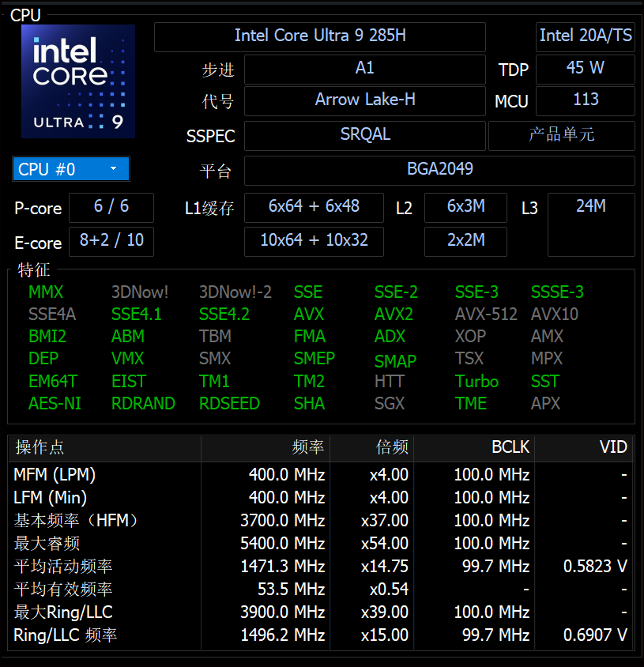Select the AES-NI feature label
644x667 pixels.
[55, 404]
